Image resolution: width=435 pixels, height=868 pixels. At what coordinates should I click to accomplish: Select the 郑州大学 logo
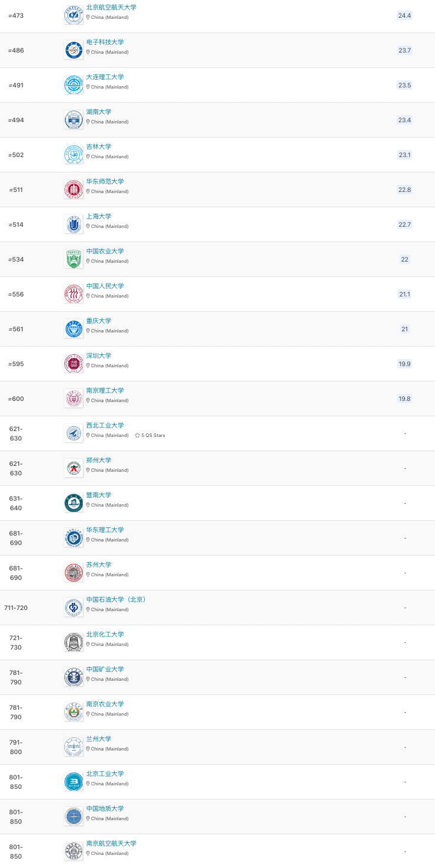click(x=74, y=468)
